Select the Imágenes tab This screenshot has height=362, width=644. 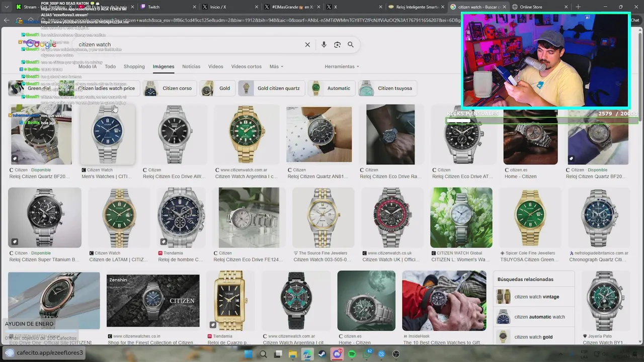click(x=164, y=66)
